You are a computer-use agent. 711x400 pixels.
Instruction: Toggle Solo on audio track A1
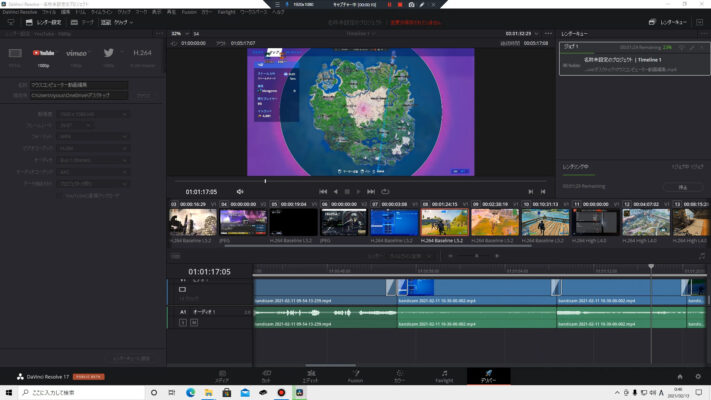(x=183, y=322)
